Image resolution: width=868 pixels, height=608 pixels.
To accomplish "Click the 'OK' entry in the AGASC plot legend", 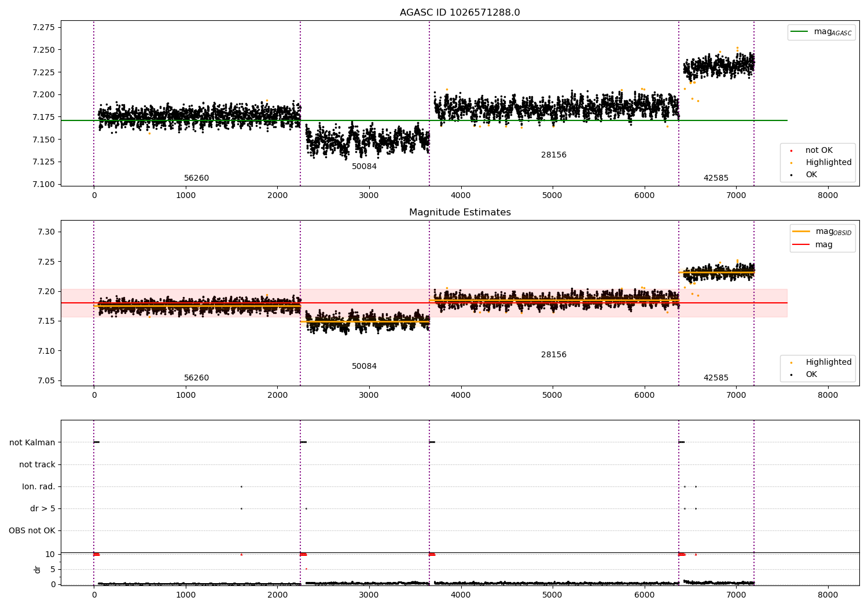I will click(811, 174).
